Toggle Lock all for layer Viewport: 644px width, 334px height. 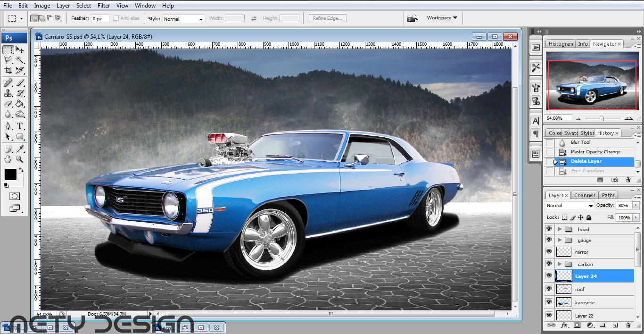coord(589,217)
